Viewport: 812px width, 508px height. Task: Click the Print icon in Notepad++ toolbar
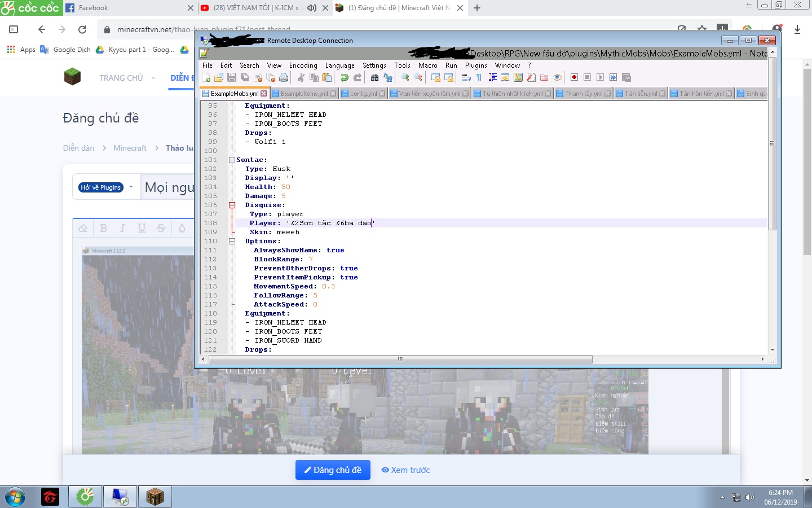[284, 77]
